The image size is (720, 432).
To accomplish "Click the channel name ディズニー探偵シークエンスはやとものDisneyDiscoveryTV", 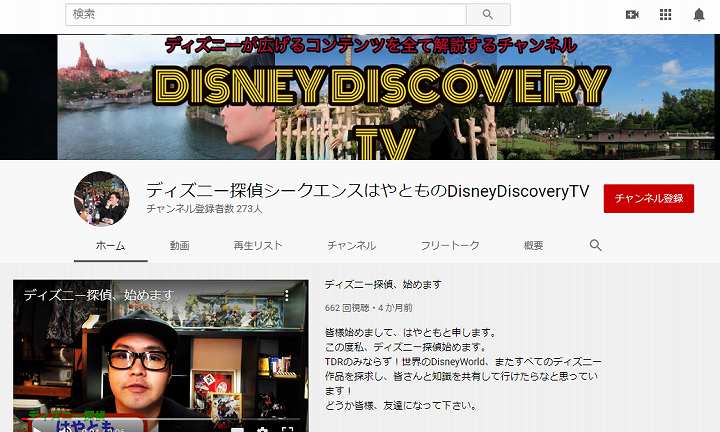I will [x=367, y=191].
